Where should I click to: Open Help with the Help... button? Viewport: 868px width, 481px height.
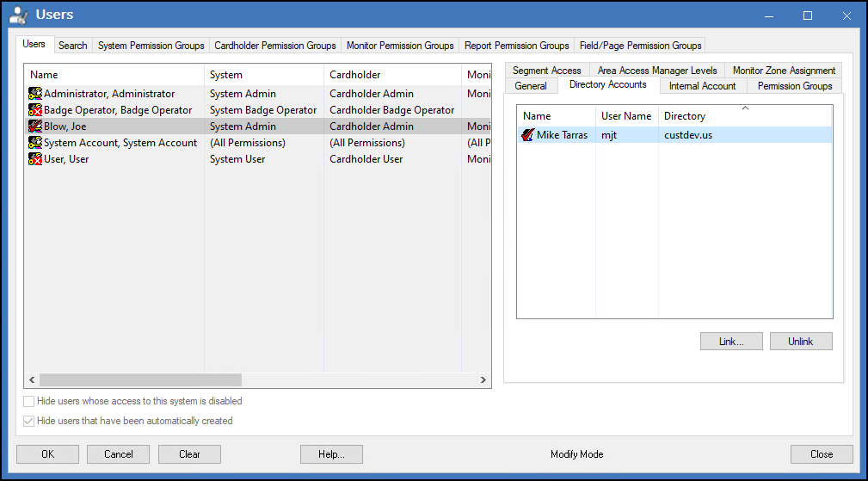click(x=331, y=454)
